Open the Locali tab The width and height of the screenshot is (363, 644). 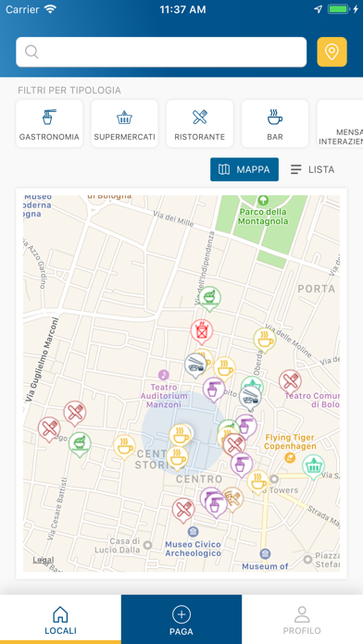[60, 619]
